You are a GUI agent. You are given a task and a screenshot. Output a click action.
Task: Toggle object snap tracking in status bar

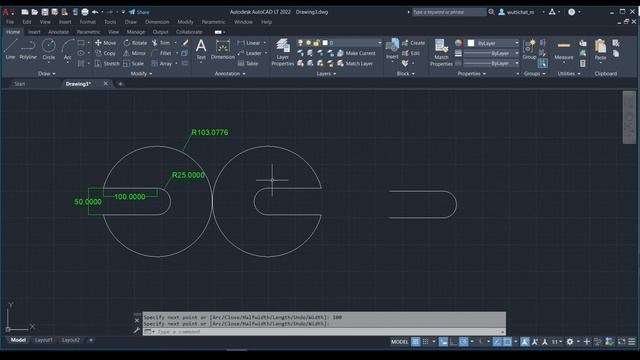(497, 342)
